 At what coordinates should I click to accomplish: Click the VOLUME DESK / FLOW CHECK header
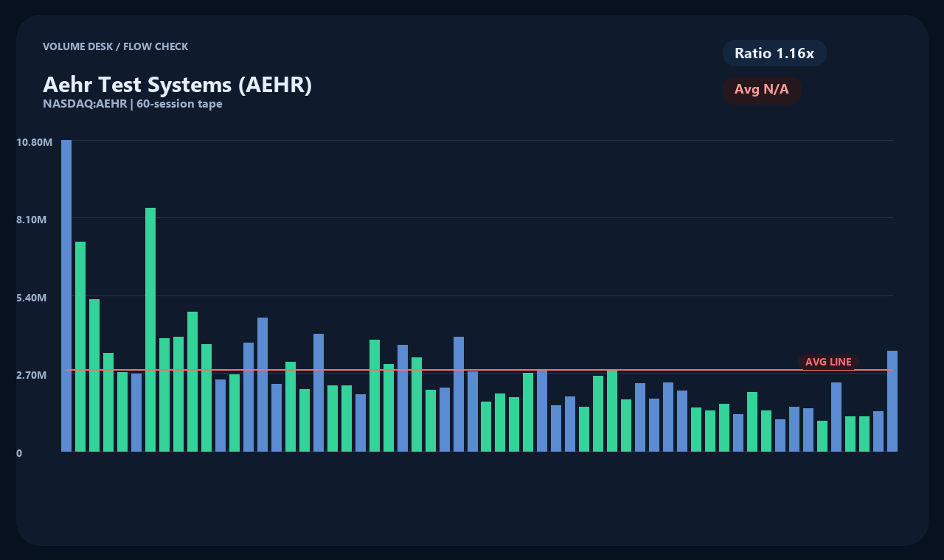pyautogui.click(x=116, y=46)
